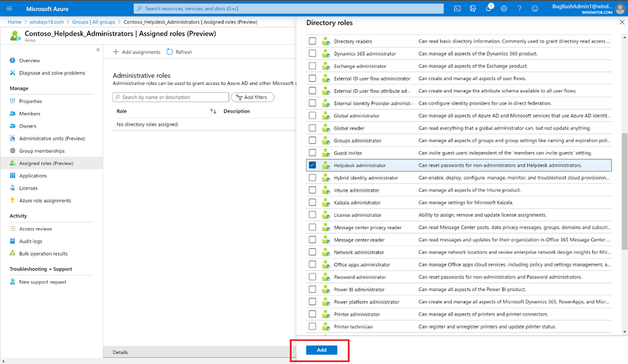Open the directory and subscription filter icon

pyautogui.click(x=473, y=8)
